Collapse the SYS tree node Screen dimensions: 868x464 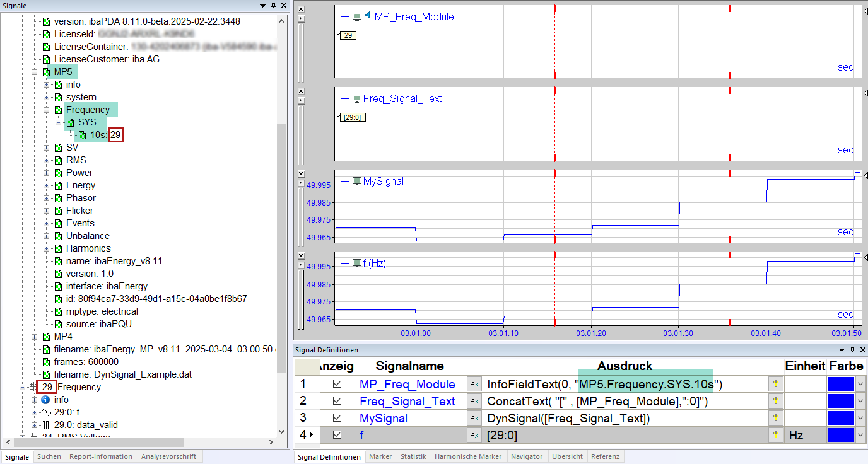[x=58, y=122]
